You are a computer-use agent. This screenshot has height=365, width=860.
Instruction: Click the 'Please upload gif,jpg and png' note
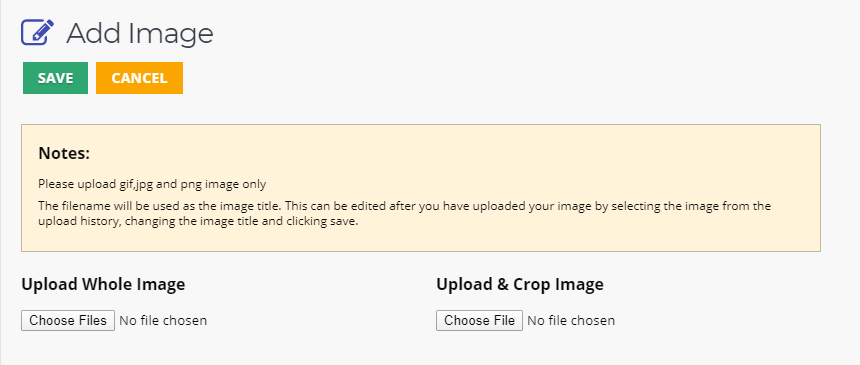(152, 184)
